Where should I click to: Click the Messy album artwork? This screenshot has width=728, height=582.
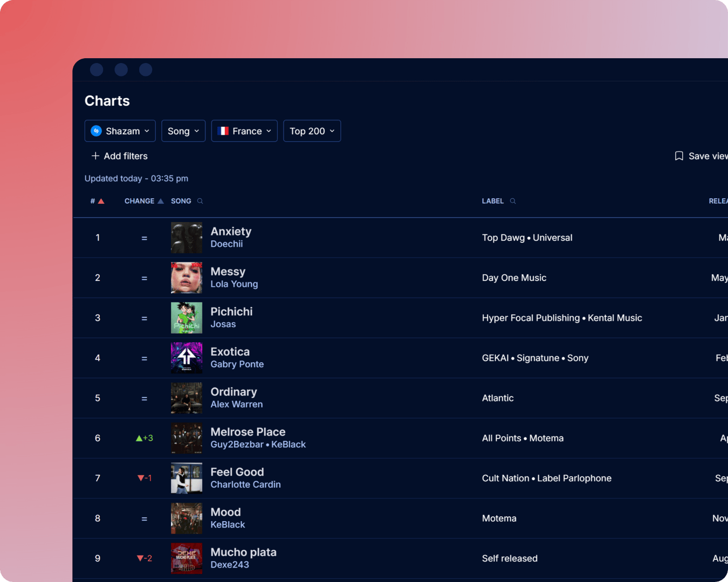tap(187, 278)
